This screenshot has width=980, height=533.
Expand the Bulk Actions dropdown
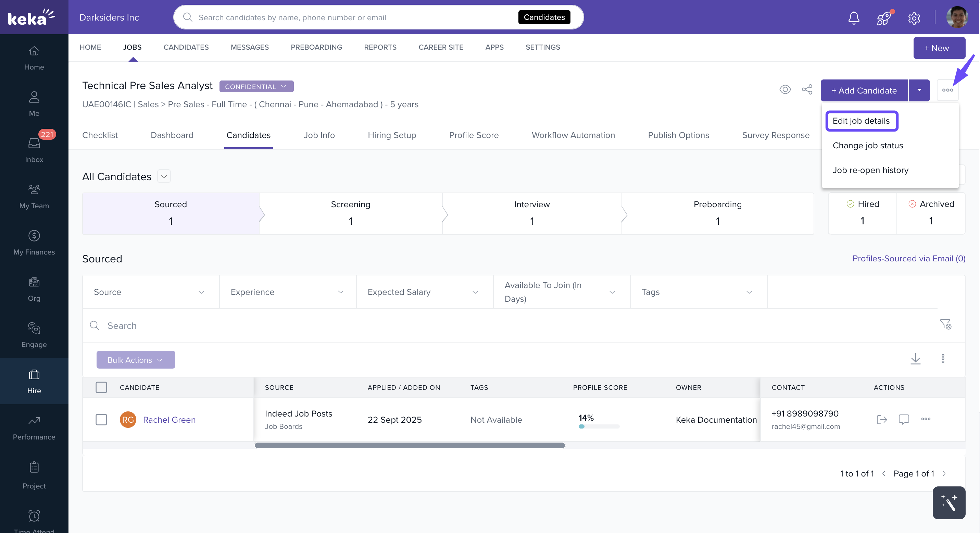pyautogui.click(x=136, y=360)
